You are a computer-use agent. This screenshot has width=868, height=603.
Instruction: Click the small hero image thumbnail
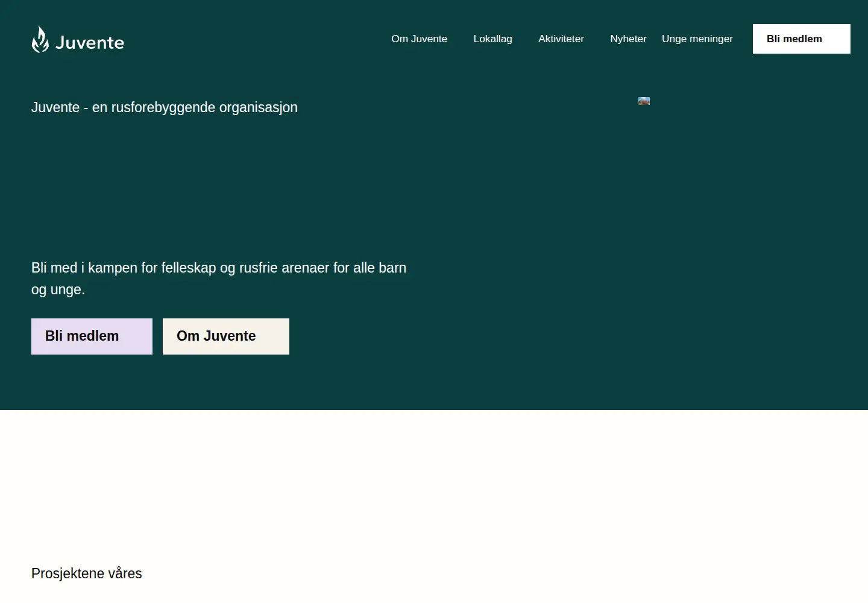tap(644, 101)
